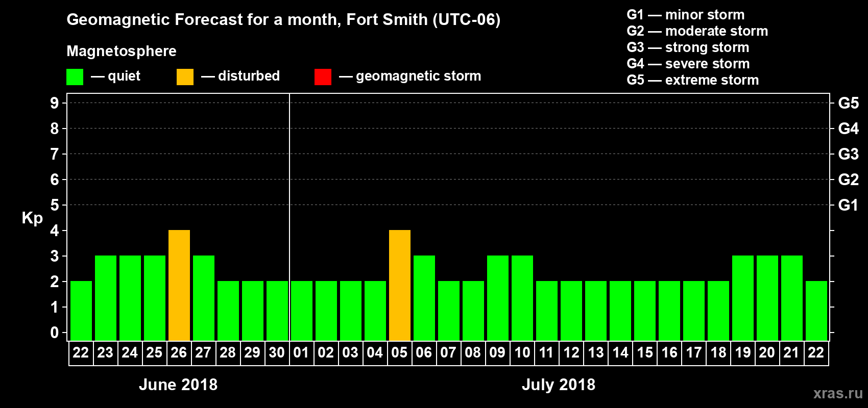Click the 'July 2018' month label
The height and width of the screenshot is (408, 868).
pos(559,385)
